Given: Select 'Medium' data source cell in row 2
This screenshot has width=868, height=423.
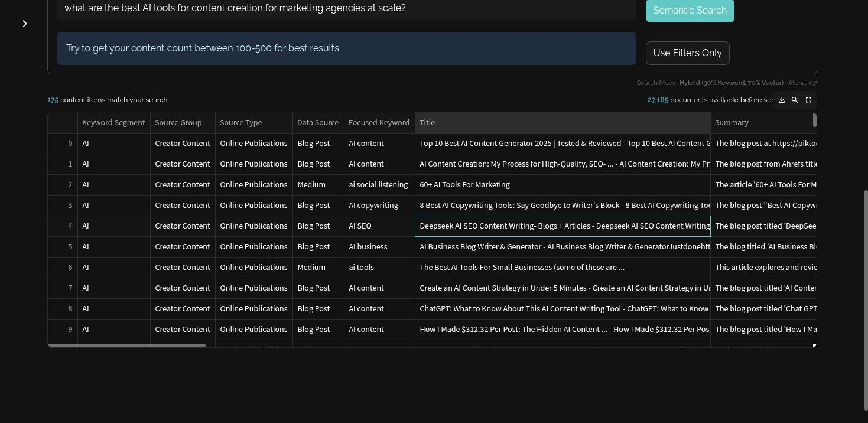Looking at the screenshot, I should (318, 185).
